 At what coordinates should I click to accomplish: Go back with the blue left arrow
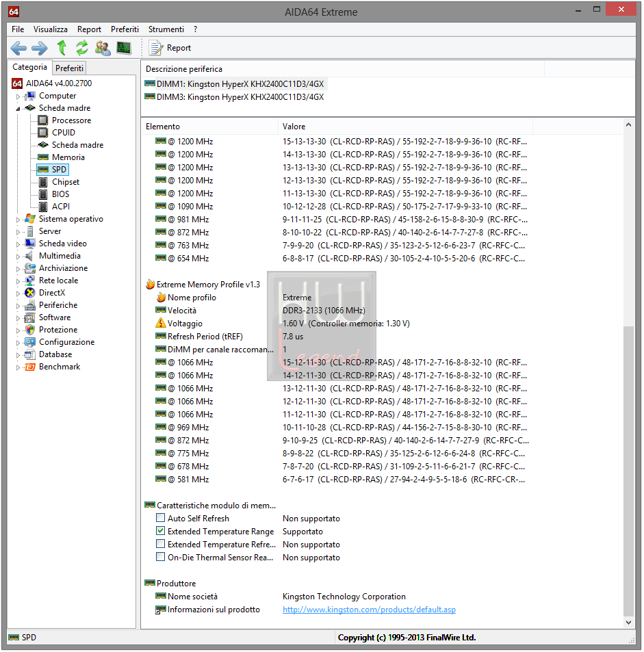pyautogui.click(x=18, y=49)
